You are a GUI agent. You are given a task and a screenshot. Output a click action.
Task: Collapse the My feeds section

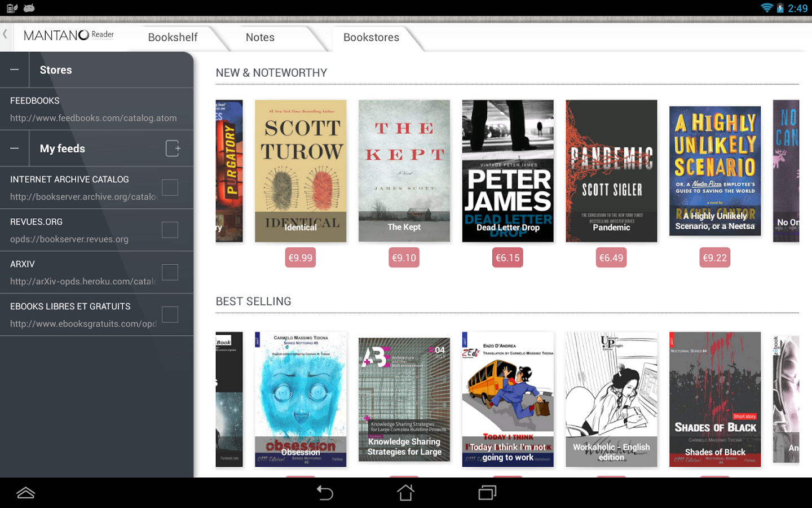point(15,148)
